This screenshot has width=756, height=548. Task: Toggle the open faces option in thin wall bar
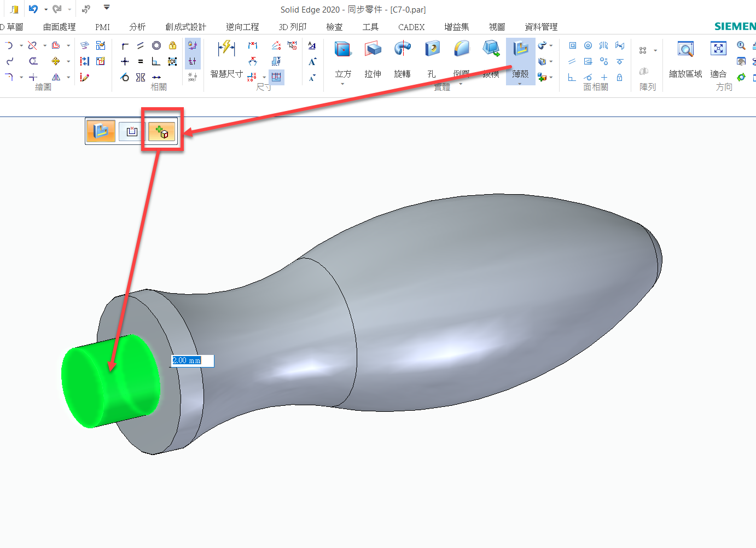pyautogui.click(x=131, y=131)
